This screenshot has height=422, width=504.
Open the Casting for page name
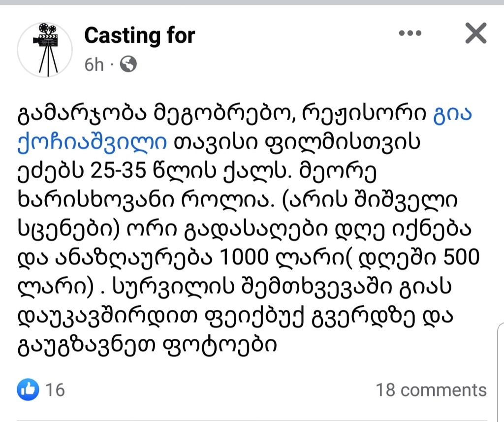pyautogui.click(x=140, y=35)
